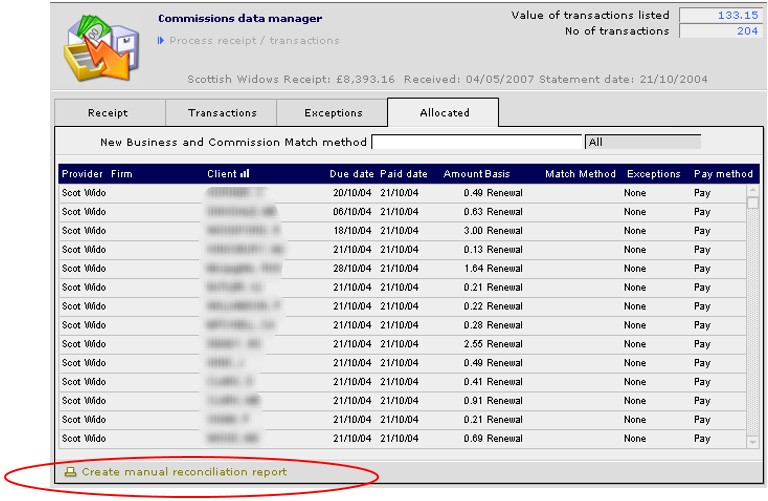Open the Receipt tab

[x=108, y=113]
